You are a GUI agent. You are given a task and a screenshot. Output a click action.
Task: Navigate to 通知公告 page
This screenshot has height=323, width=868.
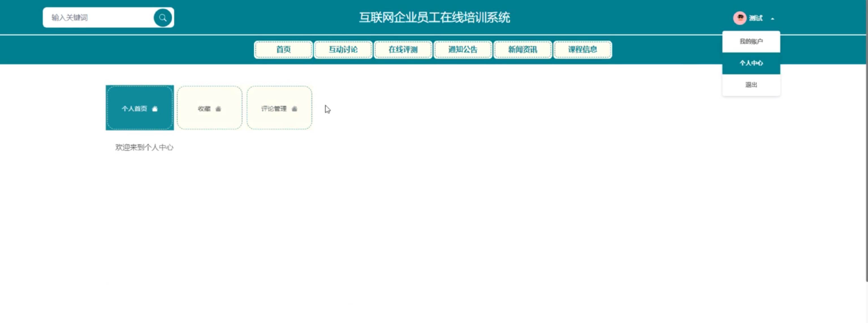click(x=463, y=50)
